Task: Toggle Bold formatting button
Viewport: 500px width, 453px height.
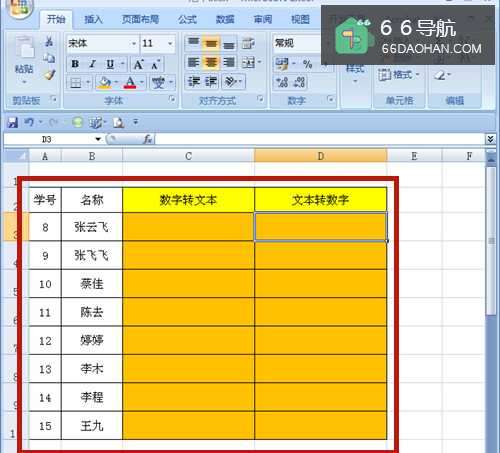Action: click(75, 64)
